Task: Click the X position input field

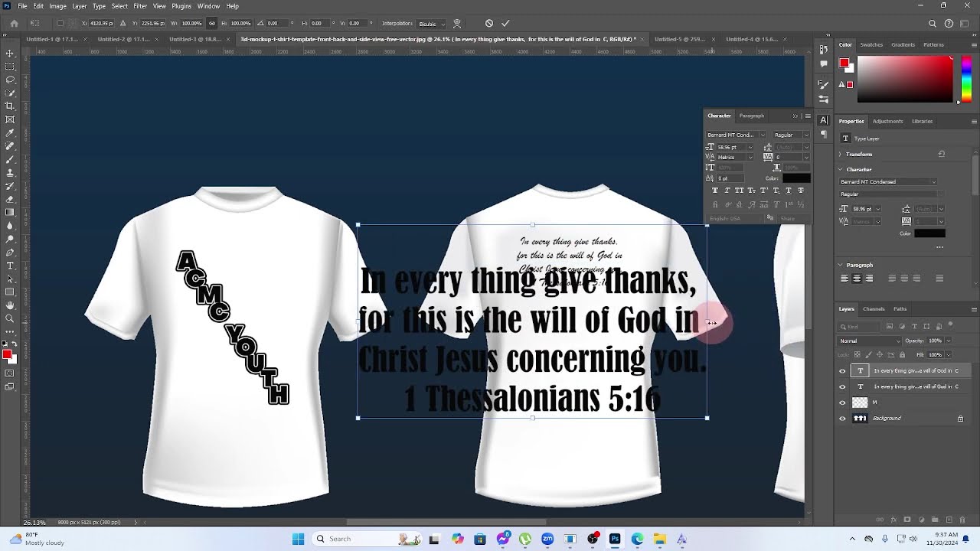Action: [101, 24]
